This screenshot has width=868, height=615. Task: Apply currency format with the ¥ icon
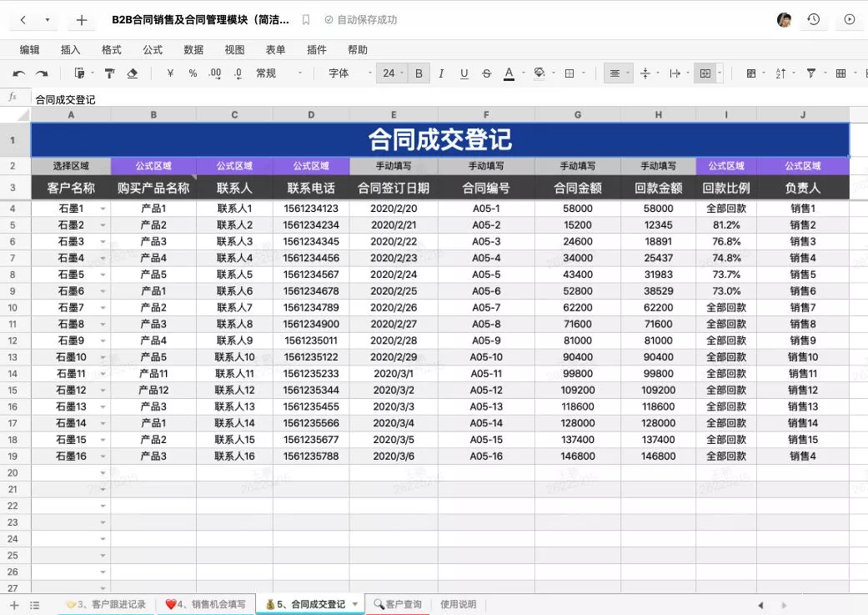point(169,73)
